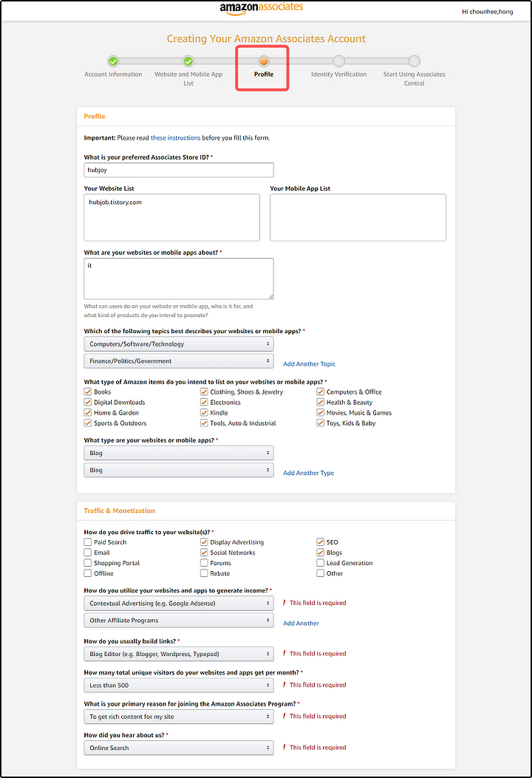Open the Blog Editor links dropdown
532x778 pixels.
point(179,654)
